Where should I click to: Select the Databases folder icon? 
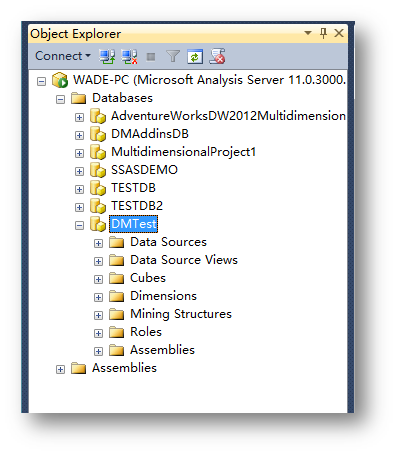(x=79, y=98)
